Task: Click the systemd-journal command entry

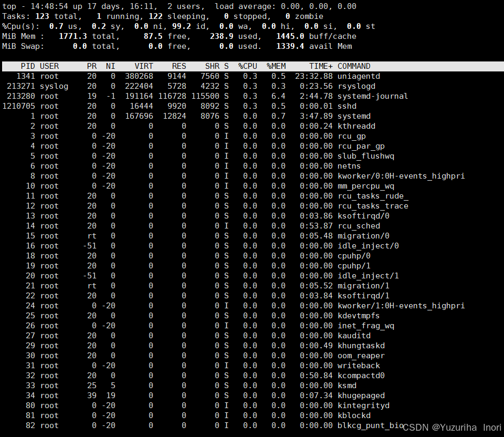Action: coord(373,96)
